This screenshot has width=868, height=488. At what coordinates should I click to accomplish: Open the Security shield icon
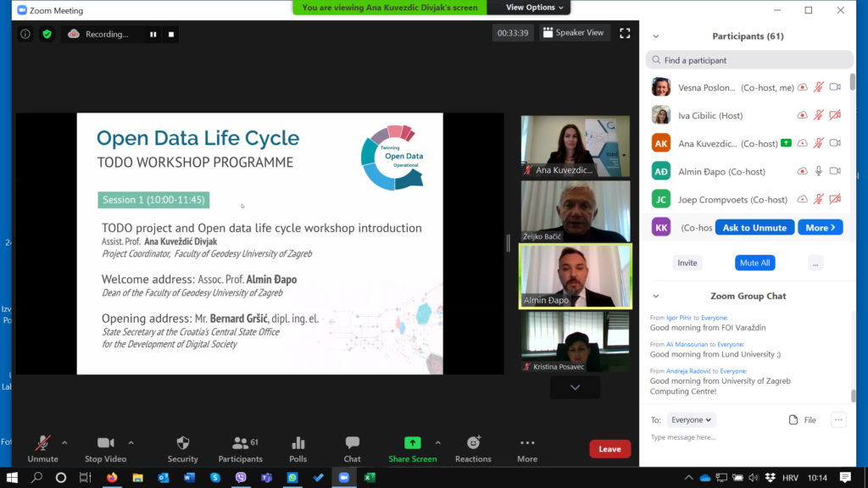(182, 443)
